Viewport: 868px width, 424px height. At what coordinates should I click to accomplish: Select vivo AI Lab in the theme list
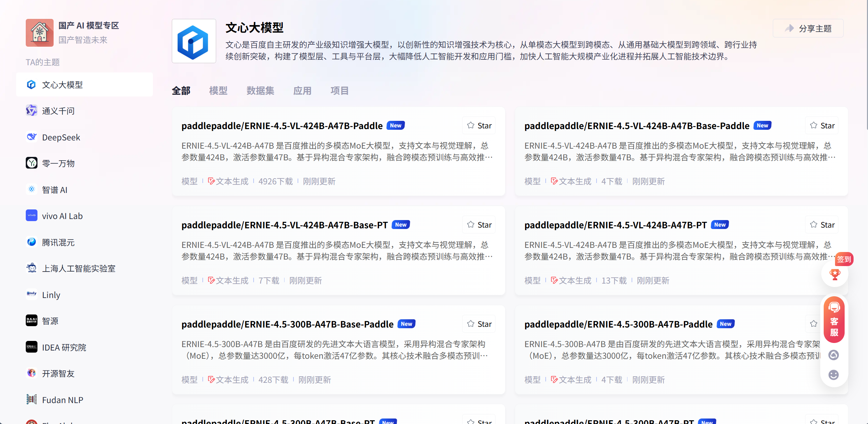[x=85, y=216]
